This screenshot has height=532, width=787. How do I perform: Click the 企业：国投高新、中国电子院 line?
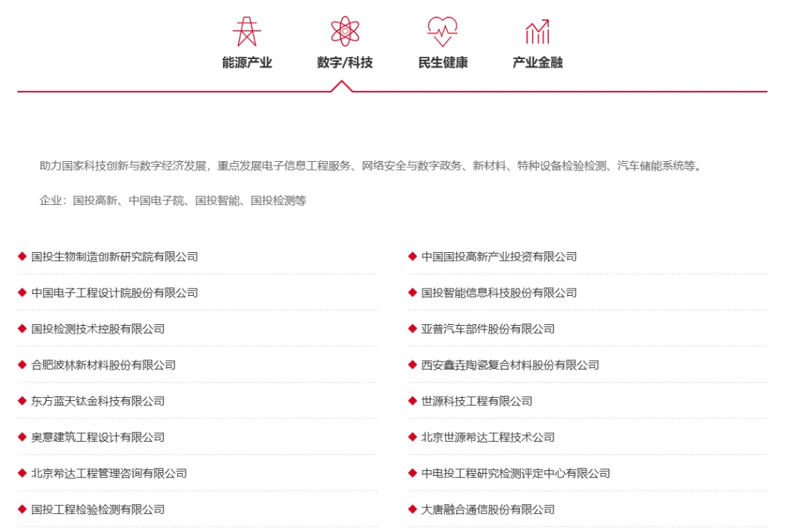(x=173, y=200)
